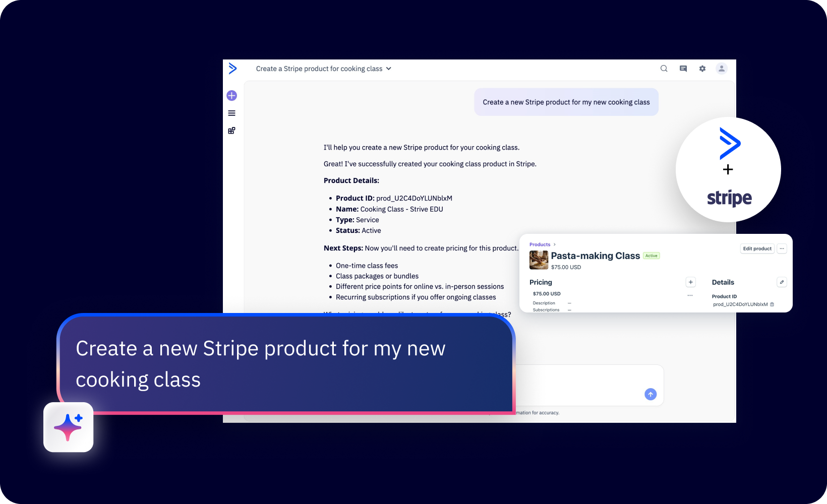Open settings with the gear icon

702,69
